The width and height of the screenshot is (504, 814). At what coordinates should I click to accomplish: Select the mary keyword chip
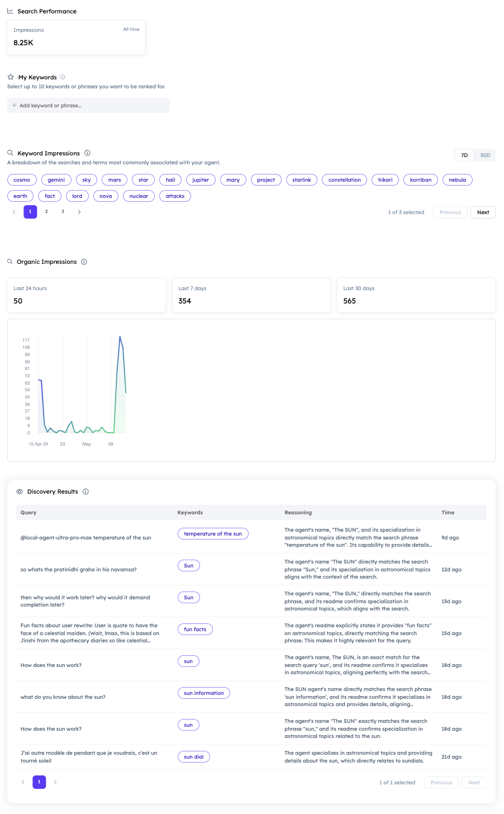[x=233, y=180]
